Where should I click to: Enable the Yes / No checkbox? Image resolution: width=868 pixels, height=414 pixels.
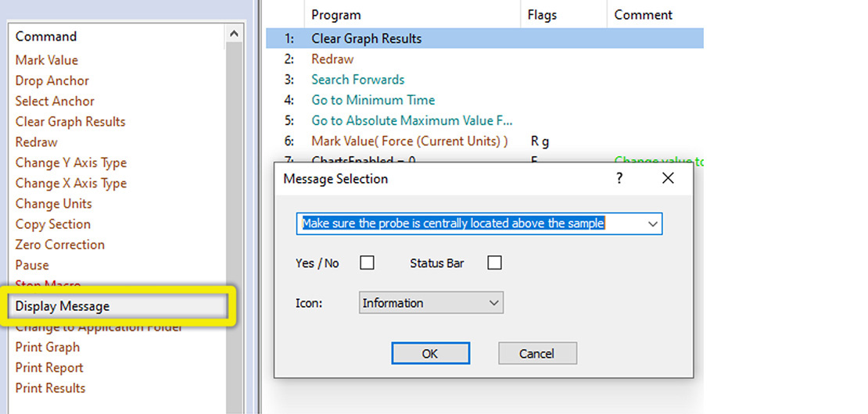click(367, 263)
